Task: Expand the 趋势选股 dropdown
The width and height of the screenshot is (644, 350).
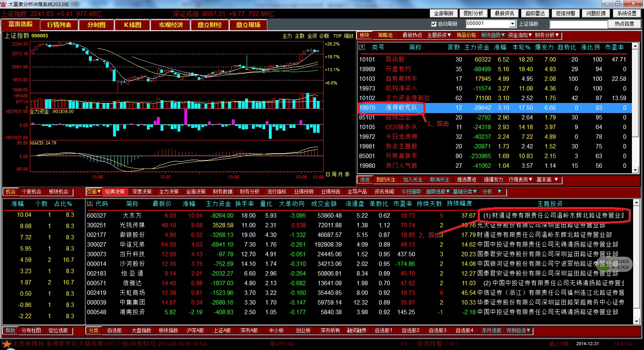Action: pyautogui.click(x=438, y=192)
